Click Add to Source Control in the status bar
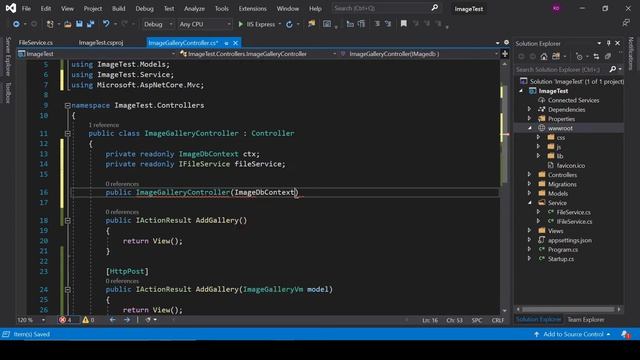This screenshot has width=640, height=360. pos(573,334)
